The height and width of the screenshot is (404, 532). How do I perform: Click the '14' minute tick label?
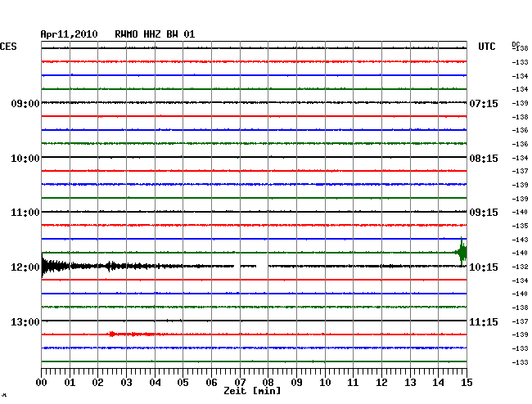click(x=439, y=383)
